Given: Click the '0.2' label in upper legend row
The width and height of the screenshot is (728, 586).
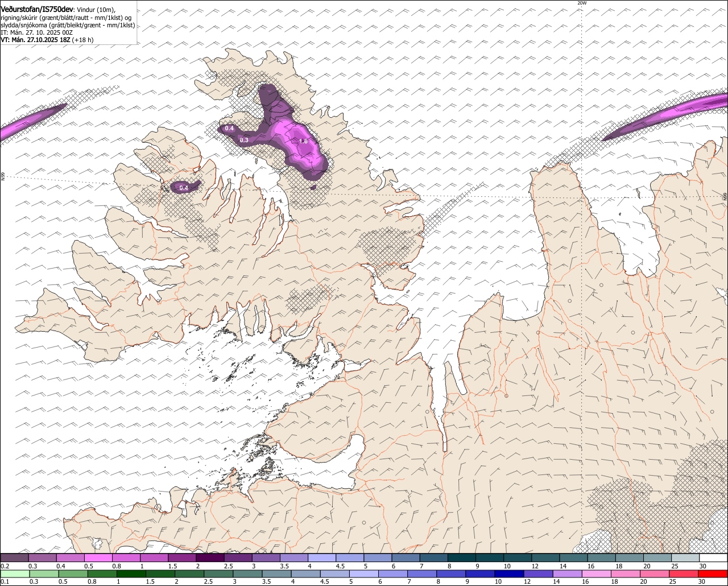Looking at the screenshot, I should click(x=5, y=566).
